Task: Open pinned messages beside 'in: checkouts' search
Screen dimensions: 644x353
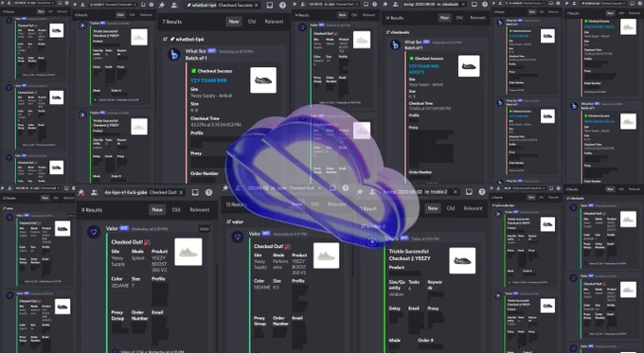Action: 385,4
